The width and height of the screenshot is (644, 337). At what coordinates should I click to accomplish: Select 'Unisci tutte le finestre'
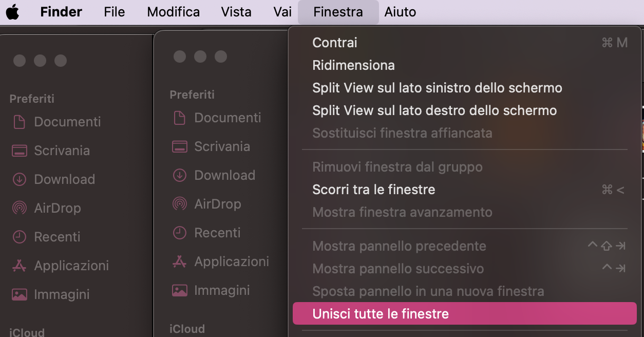click(x=381, y=313)
